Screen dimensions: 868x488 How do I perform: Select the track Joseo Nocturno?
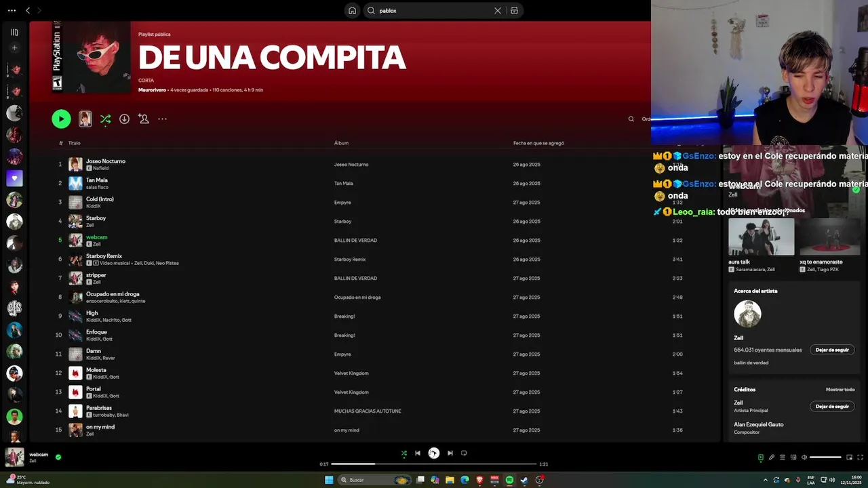click(106, 161)
